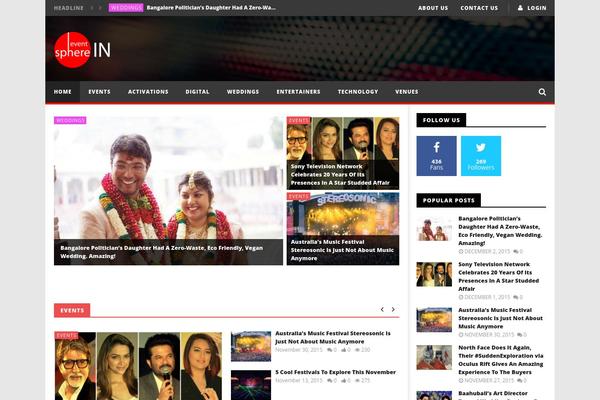Open popular post North Face Does It Again
This screenshot has height=400, width=600.
click(501, 360)
